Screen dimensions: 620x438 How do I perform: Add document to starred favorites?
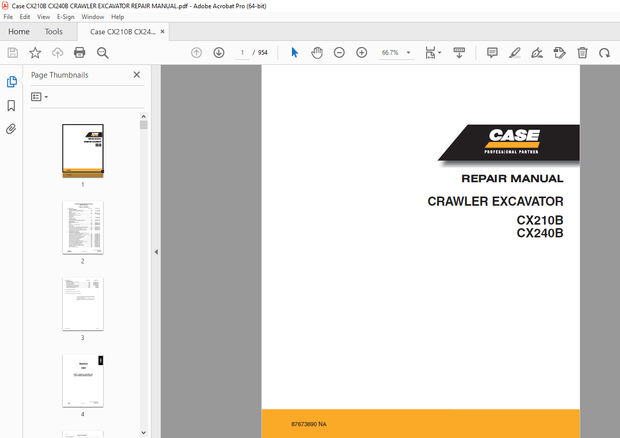35,53
